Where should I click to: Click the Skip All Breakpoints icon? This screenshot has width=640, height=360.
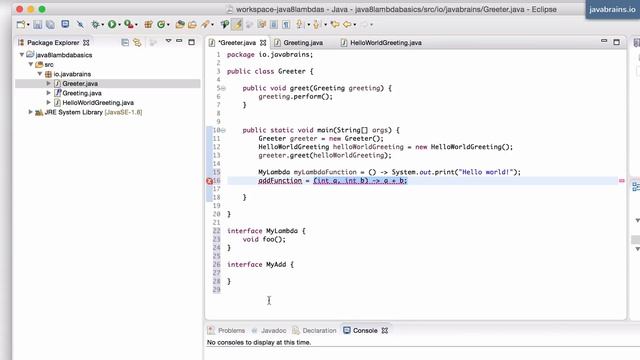pos(80,24)
